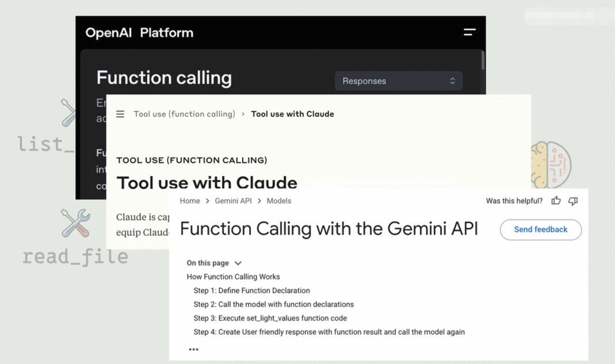
Task: Click the Tool use with Claude heading
Action: pyautogui.click(x=207, y=183)
